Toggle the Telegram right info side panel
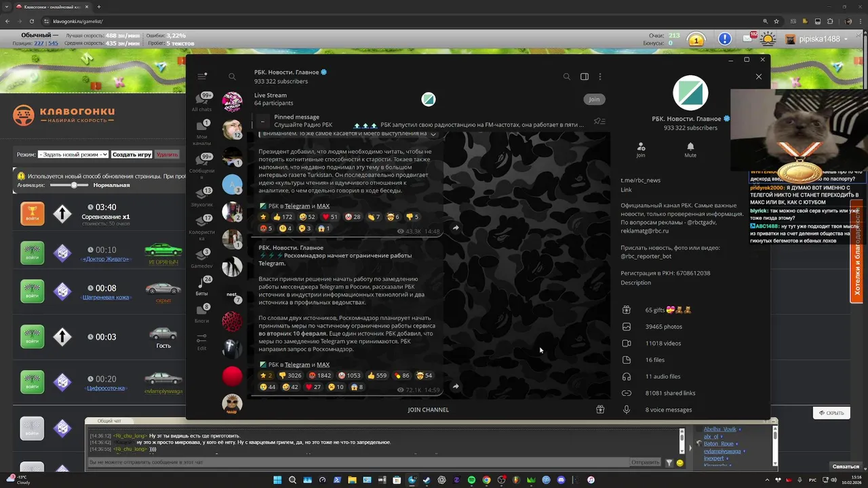The height and width of the screenshot is (488, 868). click(x=585, y=77)
